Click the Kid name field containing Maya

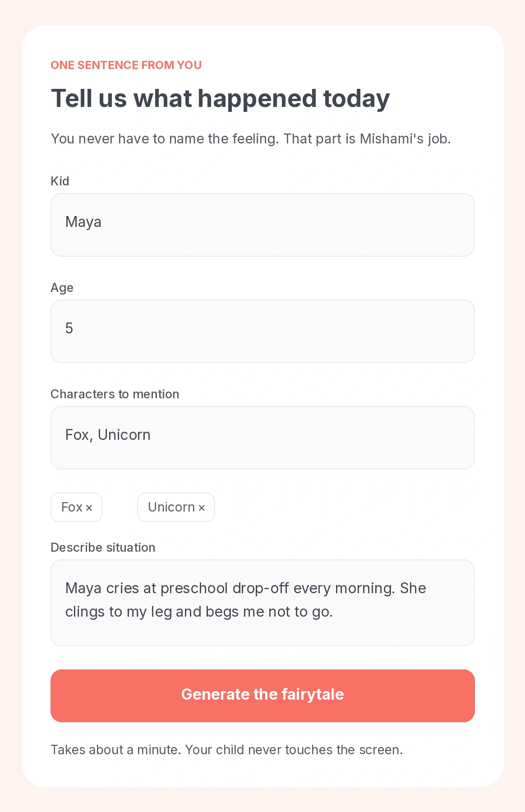[262, 225]
